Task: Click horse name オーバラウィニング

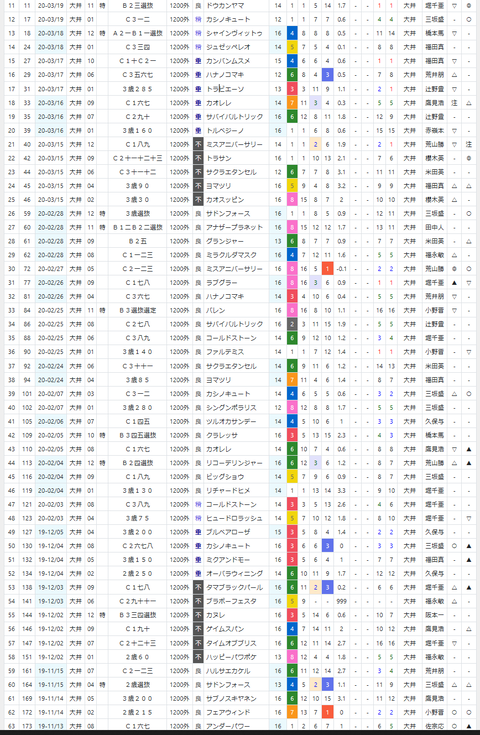Action: [x=234, y=573]
